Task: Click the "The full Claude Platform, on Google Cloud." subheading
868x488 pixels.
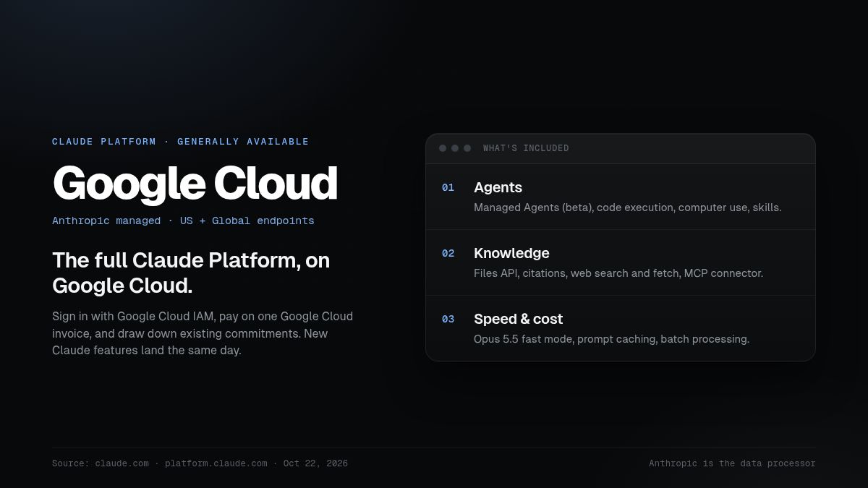Action: tap(191, 273)
